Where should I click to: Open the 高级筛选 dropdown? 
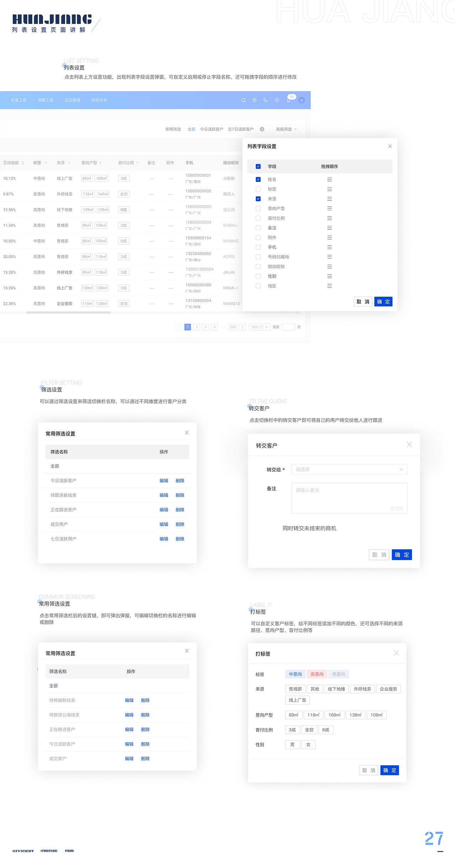(x=286, y=129)
